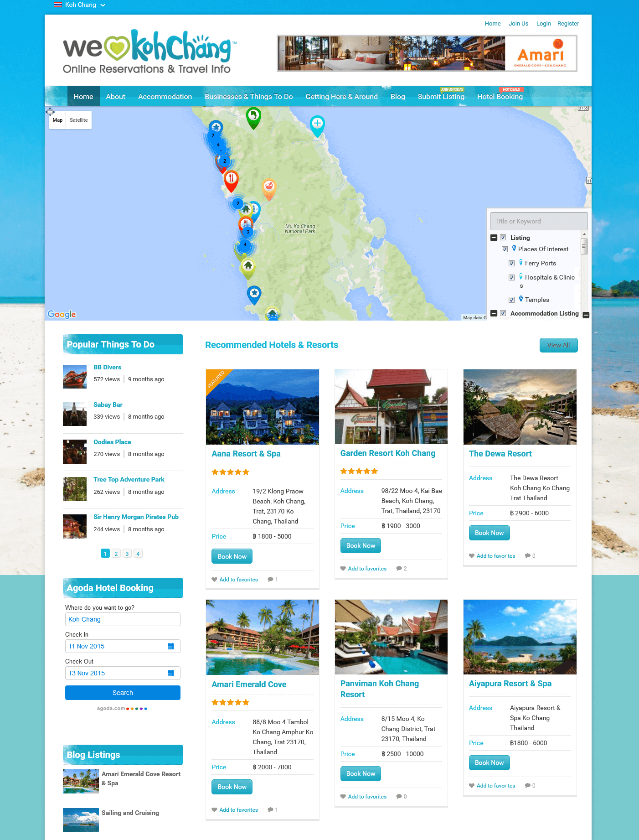Click heart icon under Garden Resort Koh Chang

click(x=343, y=569)
